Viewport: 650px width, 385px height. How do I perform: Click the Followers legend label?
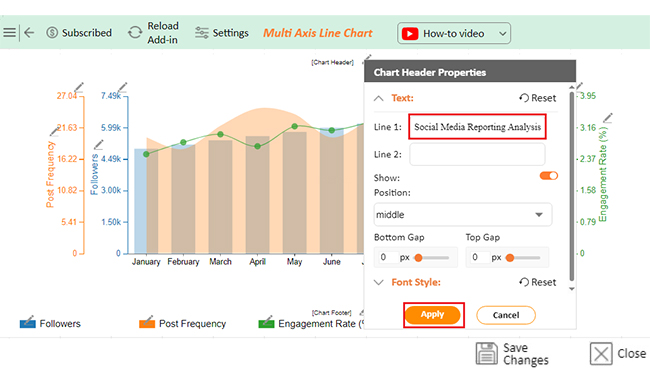pos(60,324)
